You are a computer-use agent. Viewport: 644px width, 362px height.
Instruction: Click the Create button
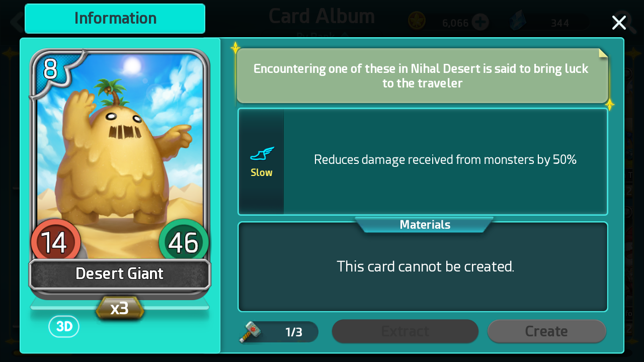point(546,331)
